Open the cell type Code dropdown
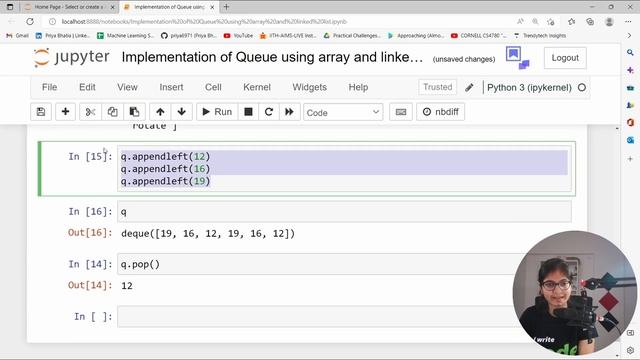Viewport: 640px width, 360px height. [343, 112]
